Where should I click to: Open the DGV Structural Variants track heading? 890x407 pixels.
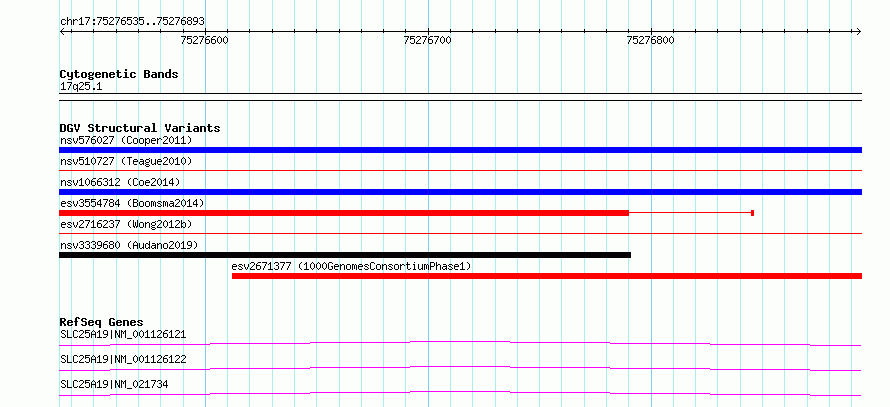point(140,128)
